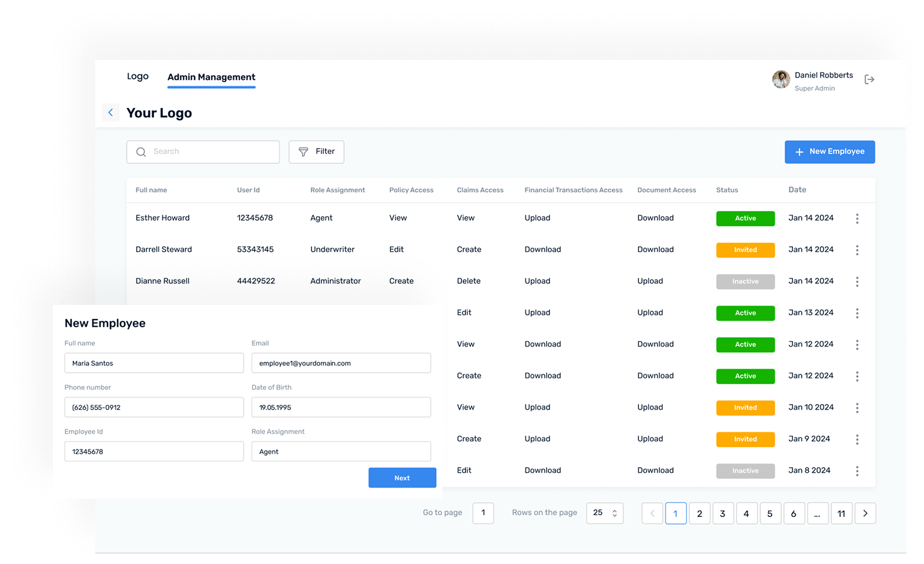
Task: Select page 6 in pagination
Action: point(794,513)
